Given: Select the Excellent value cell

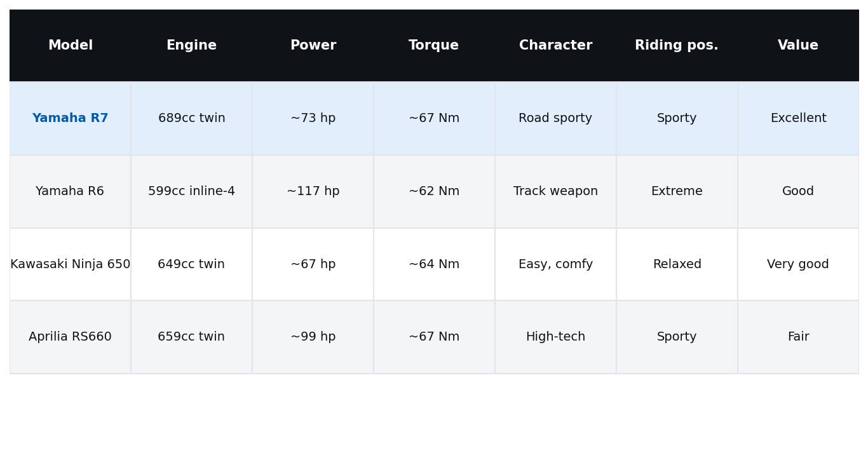Looking at the screenshot, I should pos(798,118).
